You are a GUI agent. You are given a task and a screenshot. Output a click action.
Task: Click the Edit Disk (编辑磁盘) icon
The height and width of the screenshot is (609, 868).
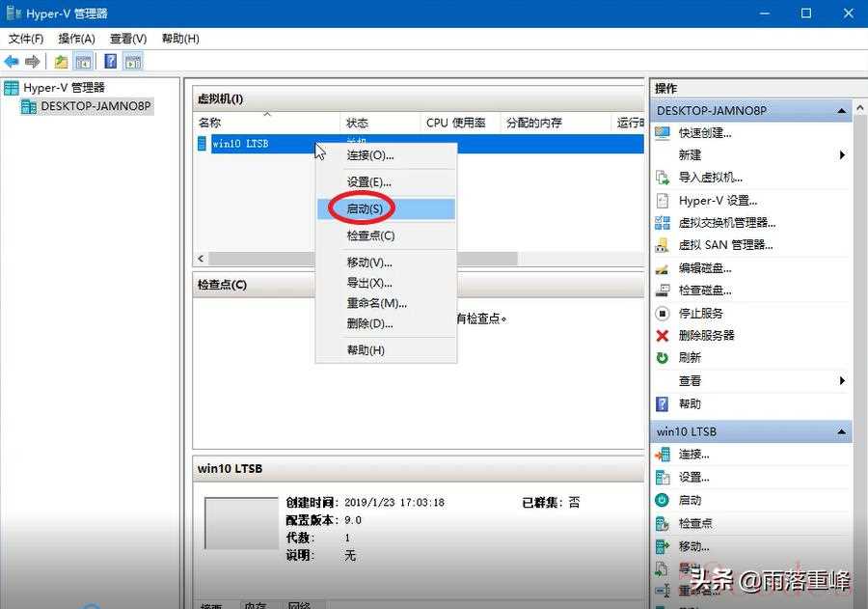tap(662, 268)
